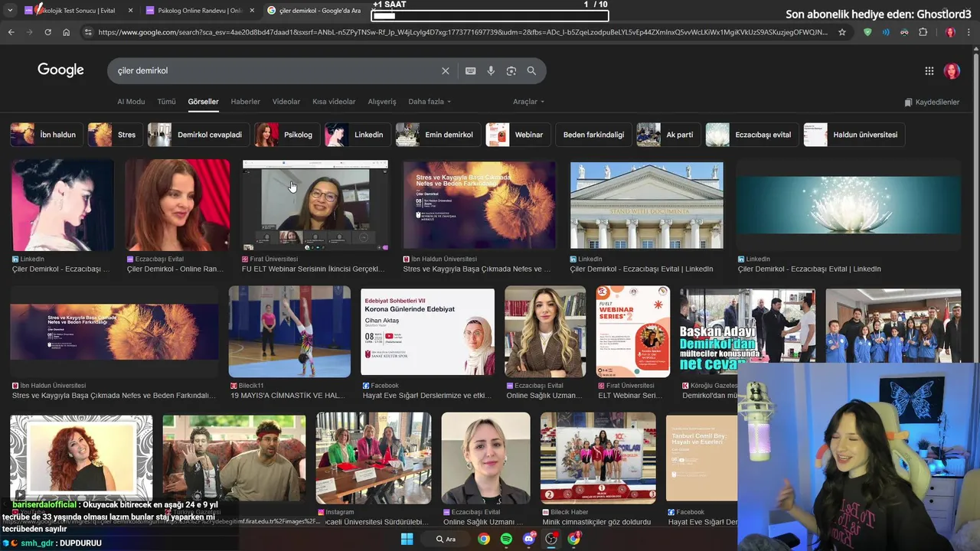Open the Alışveriş tab

click(x=382, y=102)
